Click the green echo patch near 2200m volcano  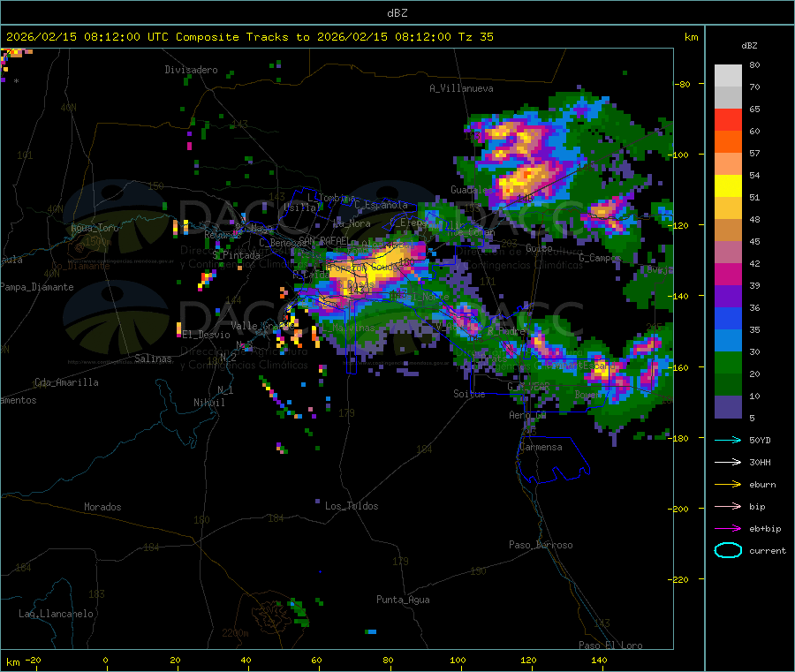pos(299,613)
